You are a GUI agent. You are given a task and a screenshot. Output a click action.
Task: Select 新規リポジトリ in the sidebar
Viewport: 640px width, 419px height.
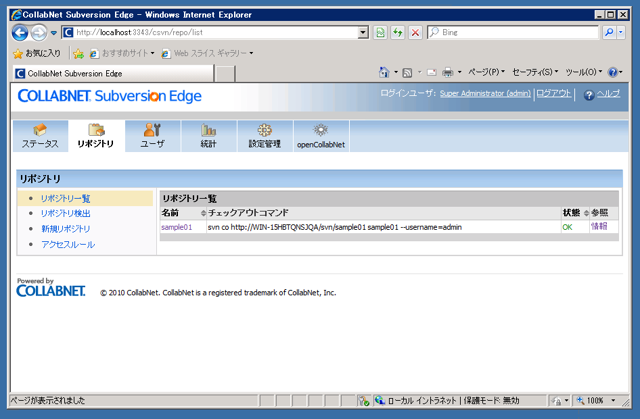click(x=66, y=228)
